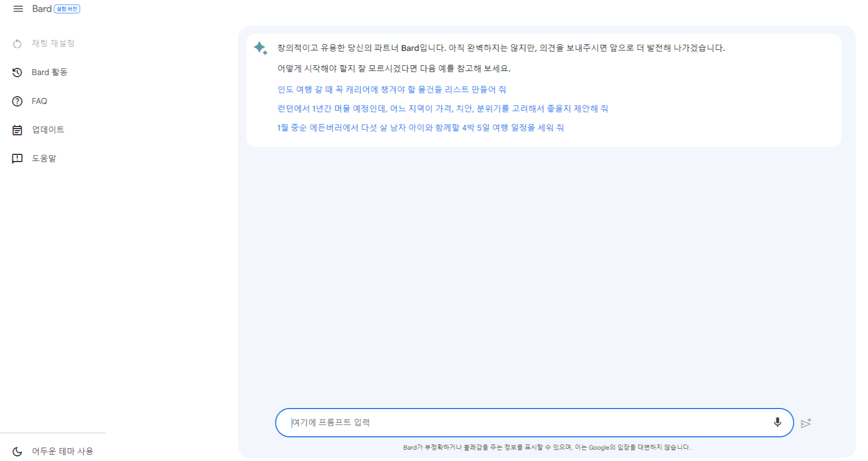
Task: Open FAQ from sidebar
Action: [x=39, y=101]
